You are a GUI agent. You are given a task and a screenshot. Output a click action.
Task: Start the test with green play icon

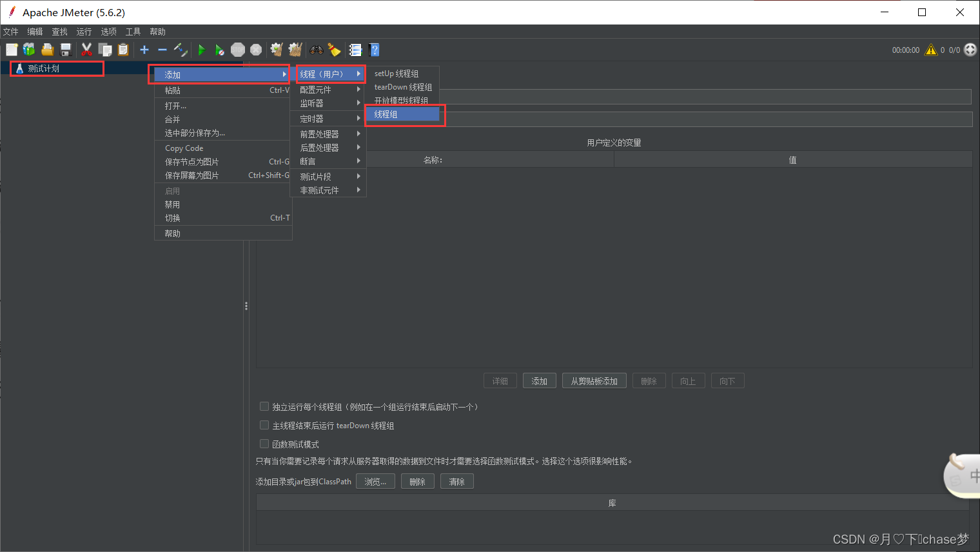[202, 50]
